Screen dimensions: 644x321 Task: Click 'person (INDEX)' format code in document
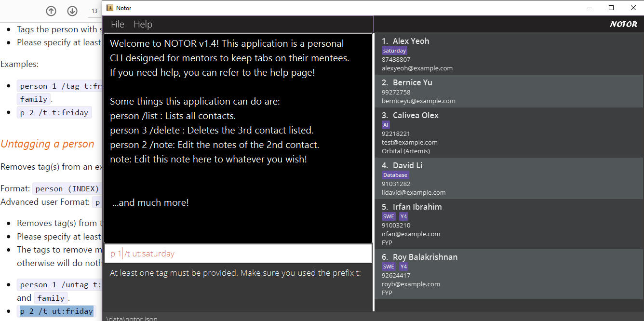67,188
